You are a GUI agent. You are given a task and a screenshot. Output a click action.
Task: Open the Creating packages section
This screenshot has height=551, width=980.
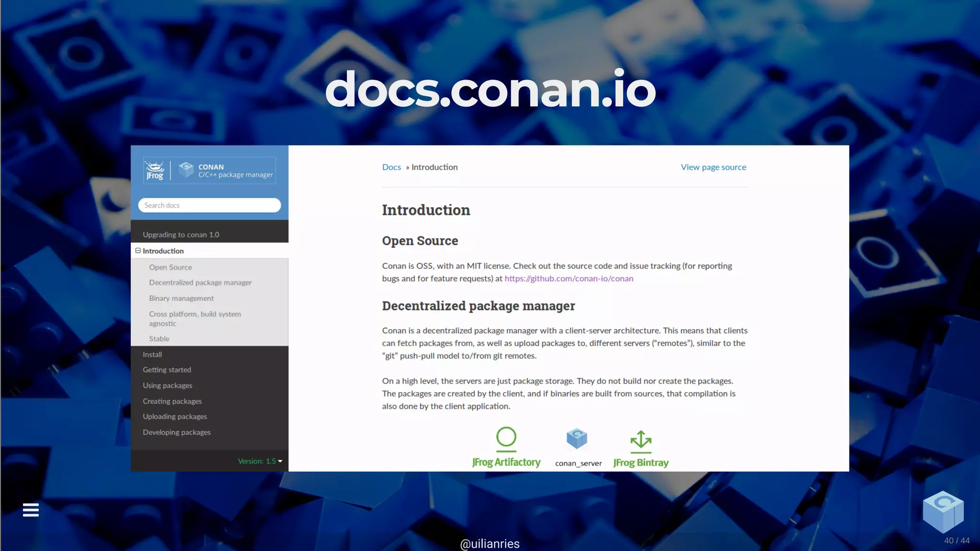coord(172,401)
